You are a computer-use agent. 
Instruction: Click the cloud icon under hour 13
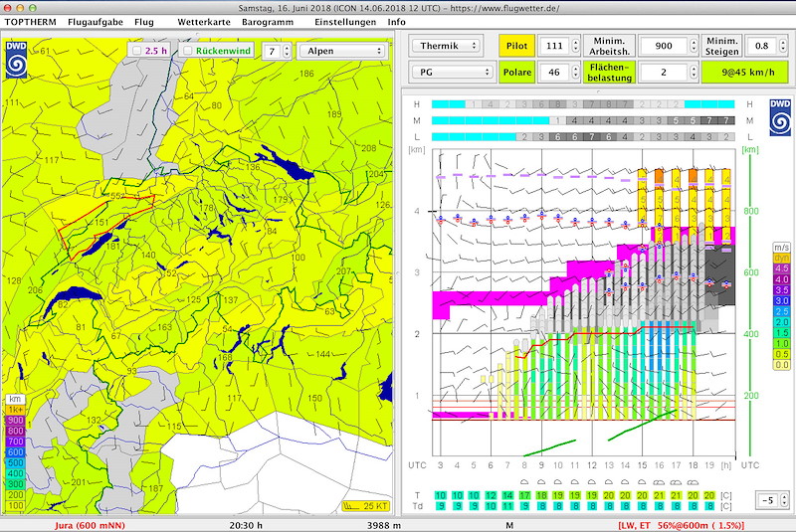[609, 482]
